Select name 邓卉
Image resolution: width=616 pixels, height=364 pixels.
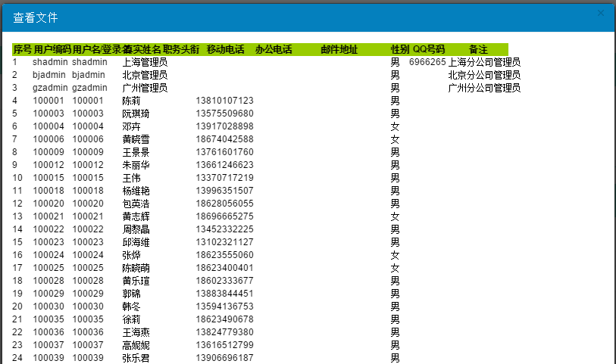131,126
